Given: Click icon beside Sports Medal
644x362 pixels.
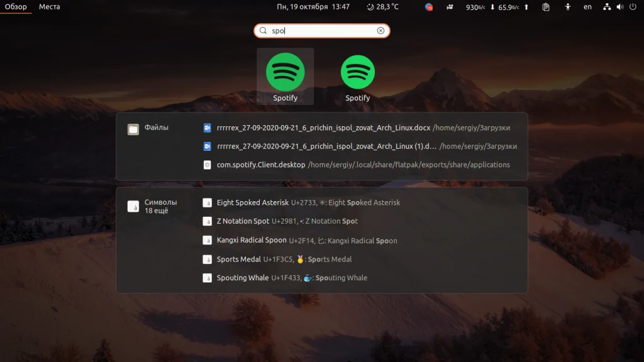Looking at the screenshot, I should [208, 260].
